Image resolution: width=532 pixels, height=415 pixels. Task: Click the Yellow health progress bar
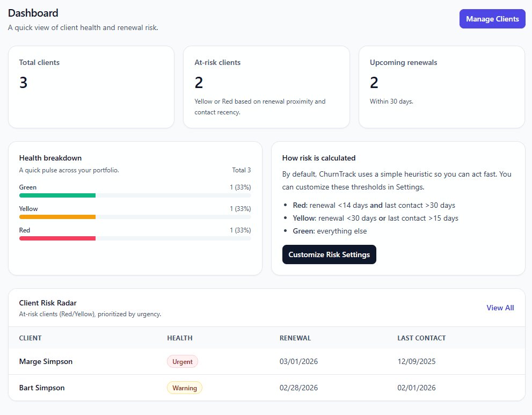coord(135,217)
